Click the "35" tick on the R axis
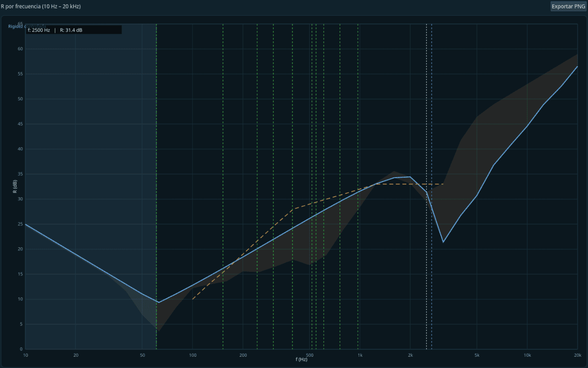Viewport: 588px width, 368px height. pyautogui.click(x=21, y=174)
